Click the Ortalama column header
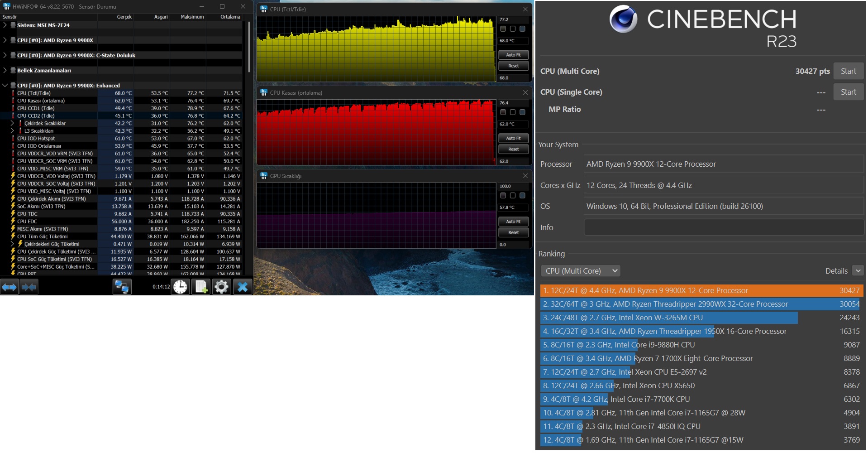Screen dimensions: 868x453 pos(224,17)
